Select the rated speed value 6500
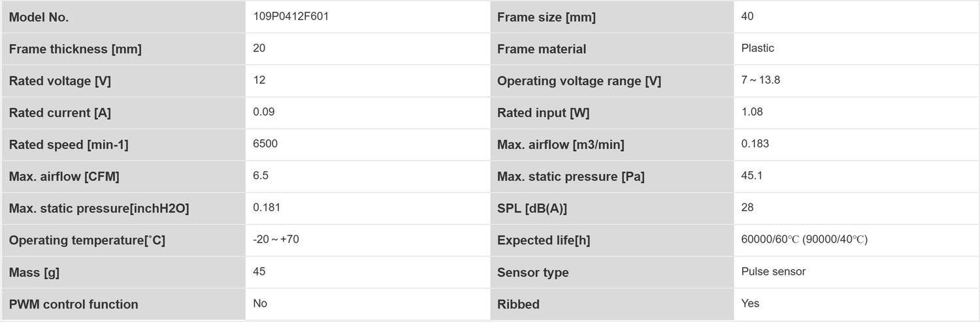 coord(265,144)
